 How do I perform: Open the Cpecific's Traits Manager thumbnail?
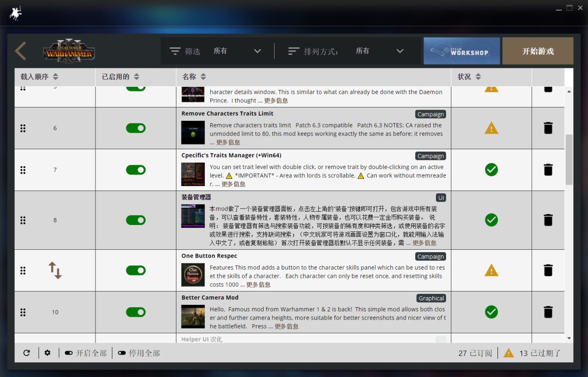tap(193, 174)
